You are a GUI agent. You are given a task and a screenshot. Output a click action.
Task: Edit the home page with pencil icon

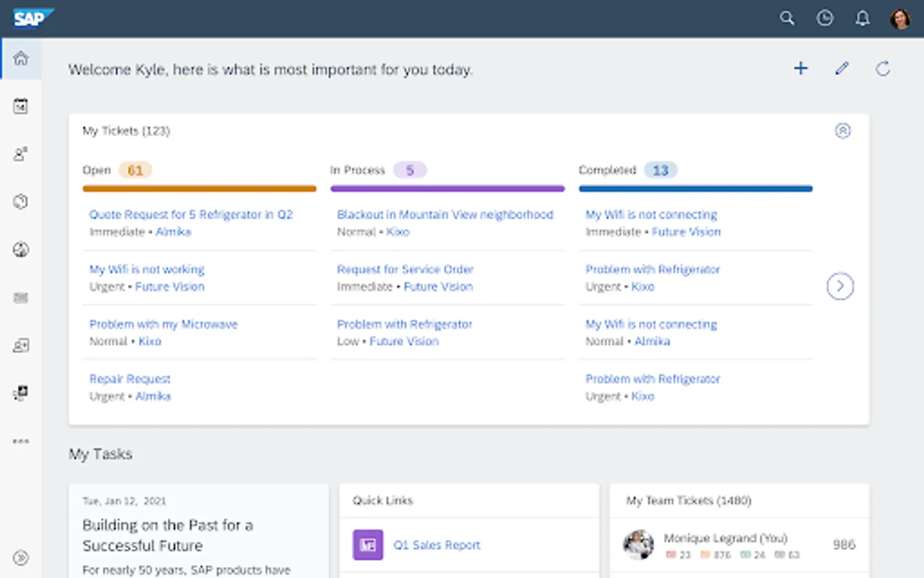(x=842, y=69)
